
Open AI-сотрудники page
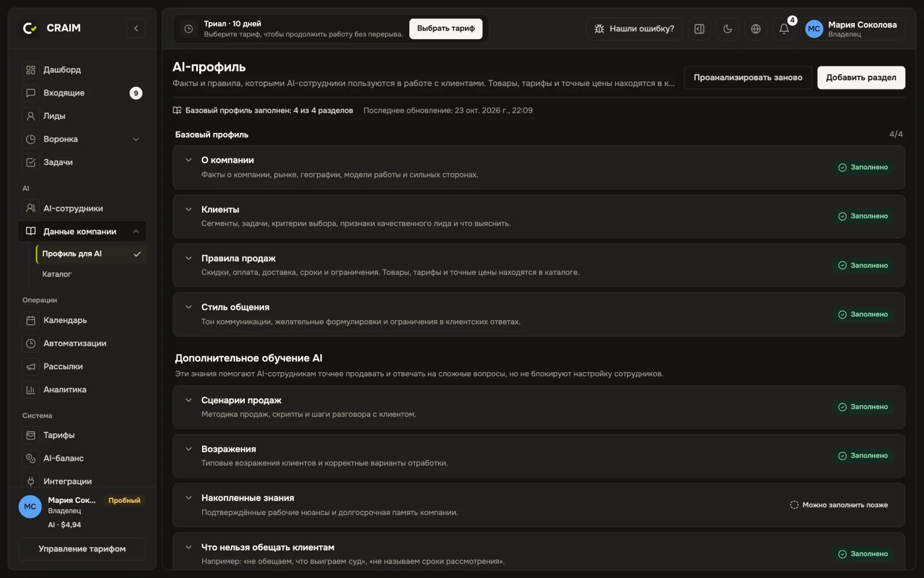[x=82, y=209]
